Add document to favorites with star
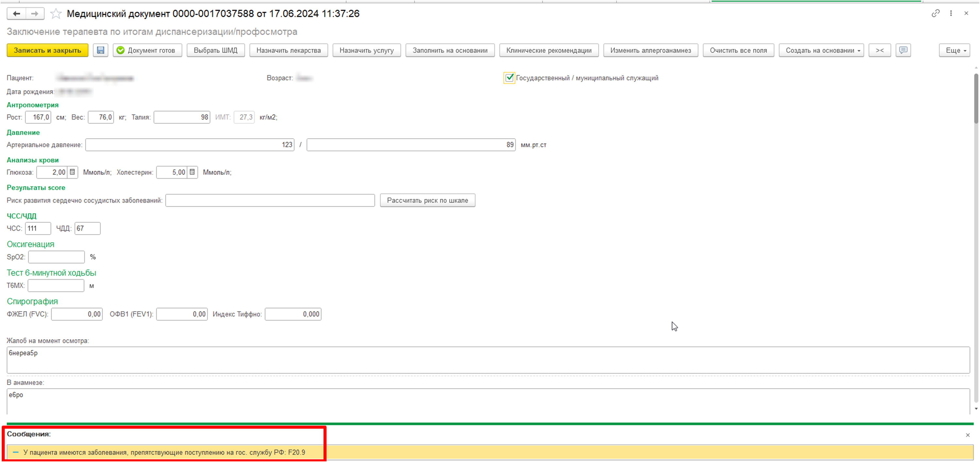 (x=56, y=14)
